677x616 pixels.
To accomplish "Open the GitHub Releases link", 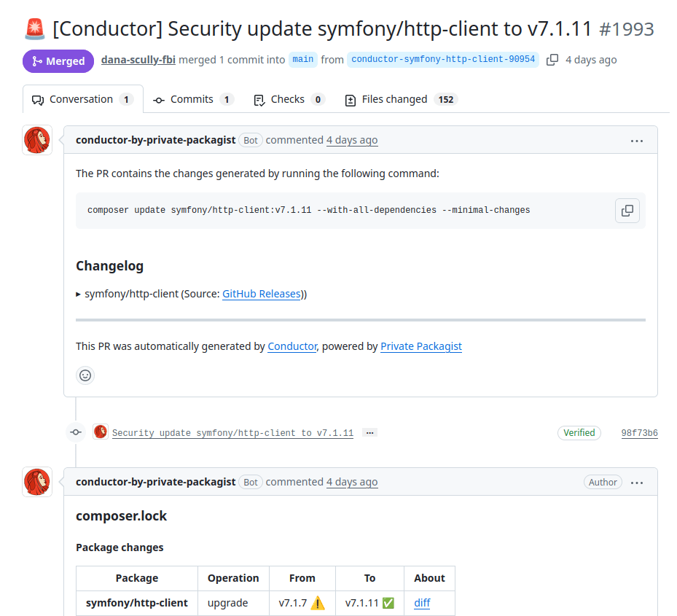I will (261, 294).
